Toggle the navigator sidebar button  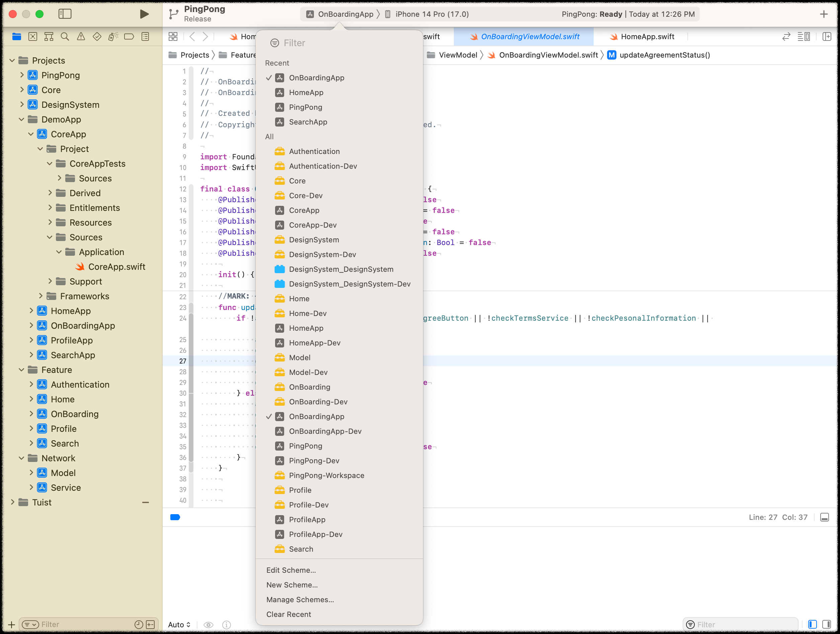(65, 14)
